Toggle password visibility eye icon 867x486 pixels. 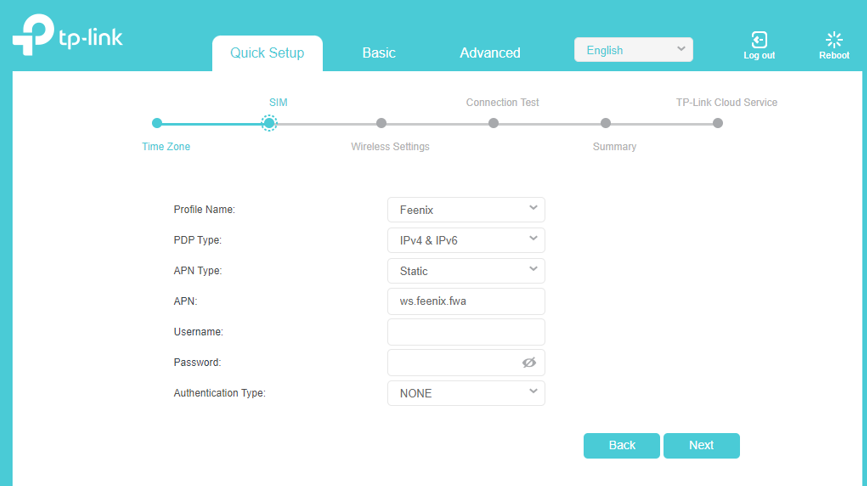tap(529, 363)
